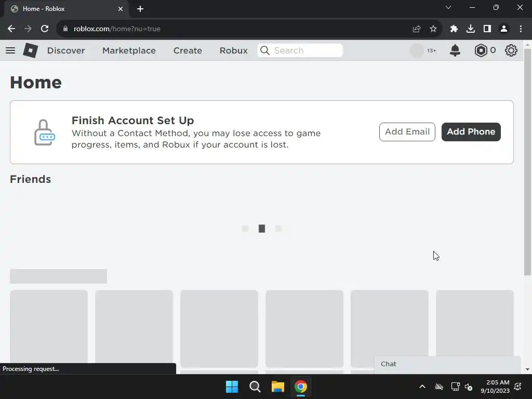Screen dimensions: 532x399
Task: Click the magnifier icon in Roblox search
Action: [x=264, y=50]
